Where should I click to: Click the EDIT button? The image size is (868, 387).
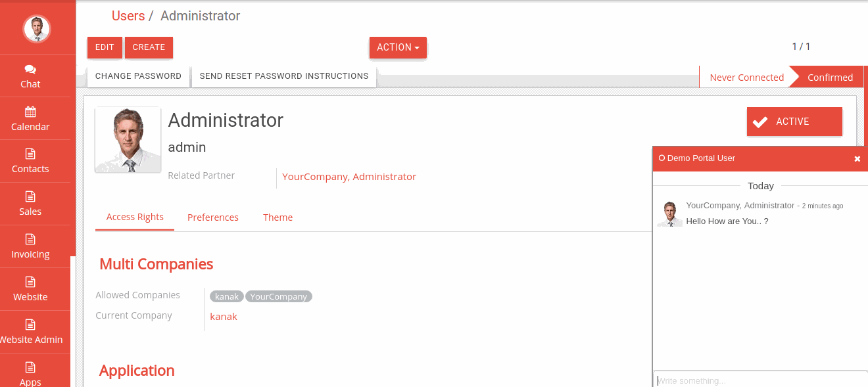coord(105,47)
